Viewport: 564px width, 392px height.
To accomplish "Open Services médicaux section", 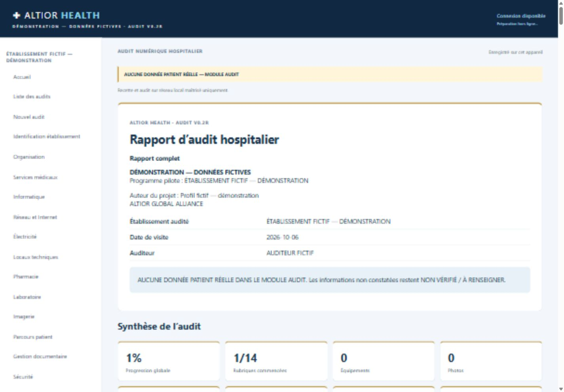I will (x=35, y=177).
